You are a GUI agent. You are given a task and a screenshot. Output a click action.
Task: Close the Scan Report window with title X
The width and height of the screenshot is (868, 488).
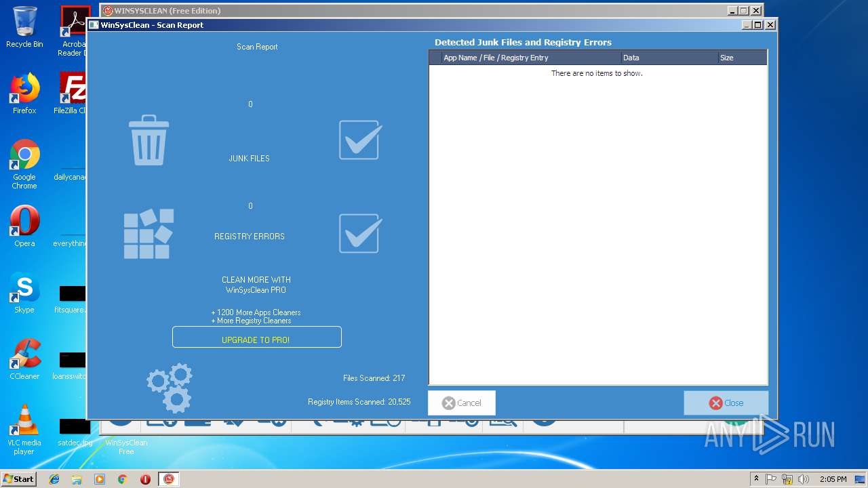click(x=770, y=25)
